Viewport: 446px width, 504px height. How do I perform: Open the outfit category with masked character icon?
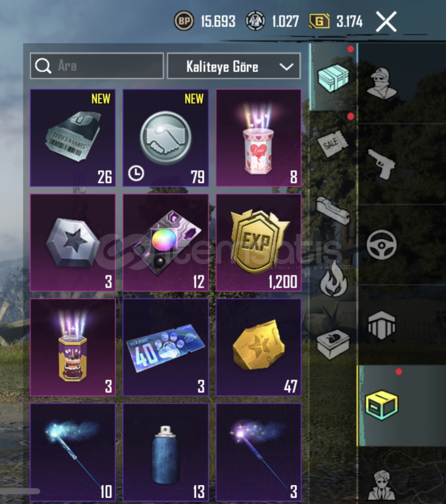(382, 83)
